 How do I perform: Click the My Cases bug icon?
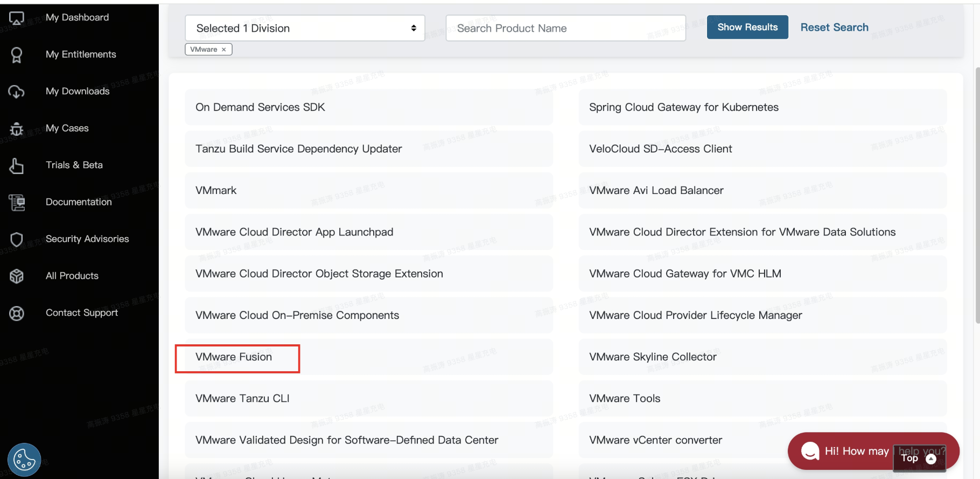point(16,129)
